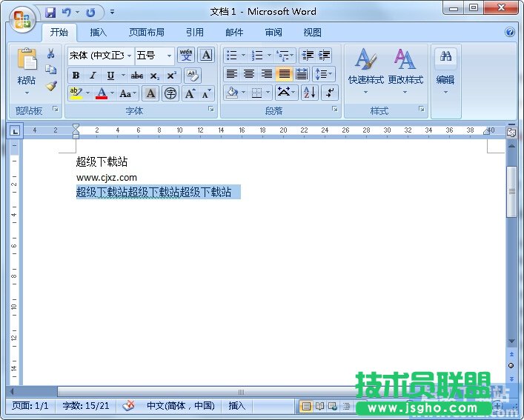The image size is (524, 420).
Task: Click the 更改样式 button
Action: point(405,70)
